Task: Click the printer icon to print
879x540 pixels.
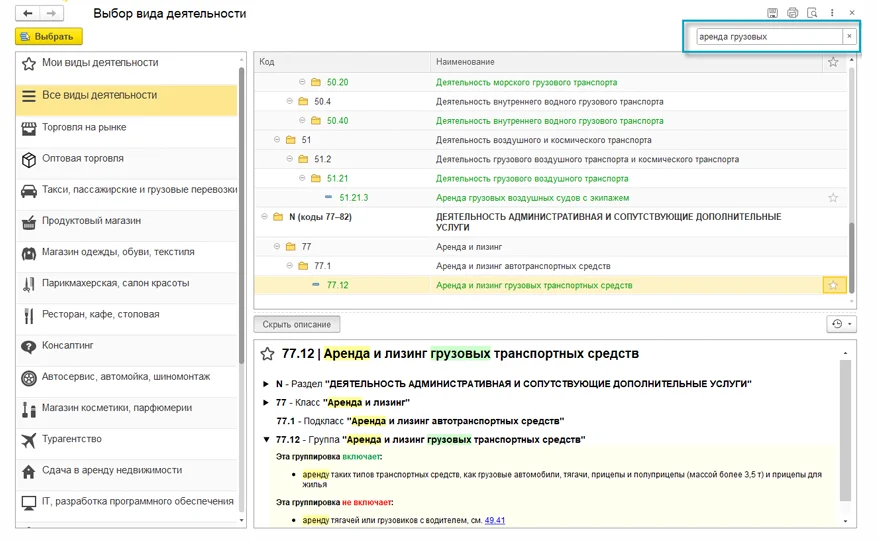Action: [792, 13]
